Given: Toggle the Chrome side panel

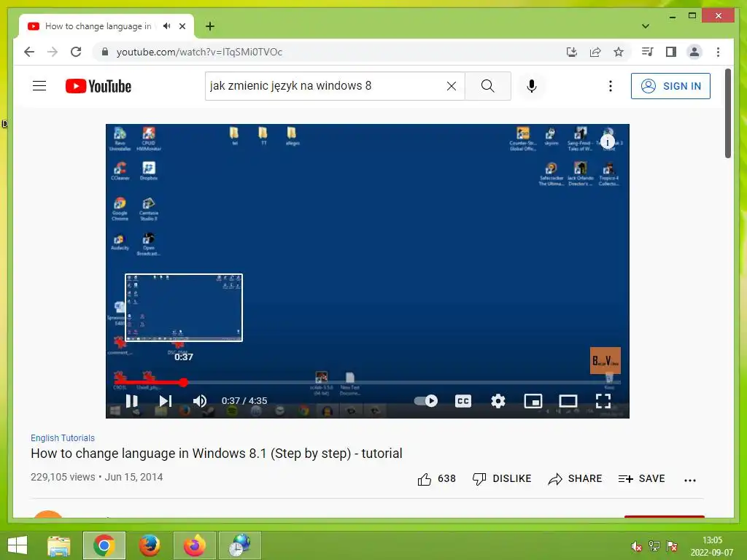Looking at the screenshot, I should (671, 52).
